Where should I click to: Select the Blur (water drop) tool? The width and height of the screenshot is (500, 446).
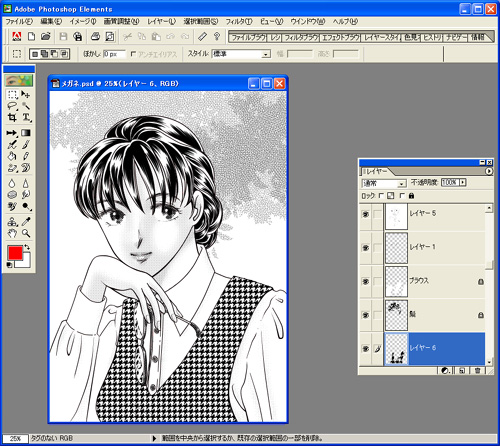coord(12,184)
